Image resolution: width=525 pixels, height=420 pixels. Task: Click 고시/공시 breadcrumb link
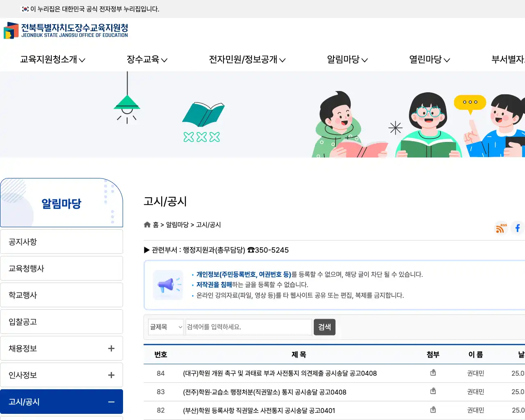208,225
